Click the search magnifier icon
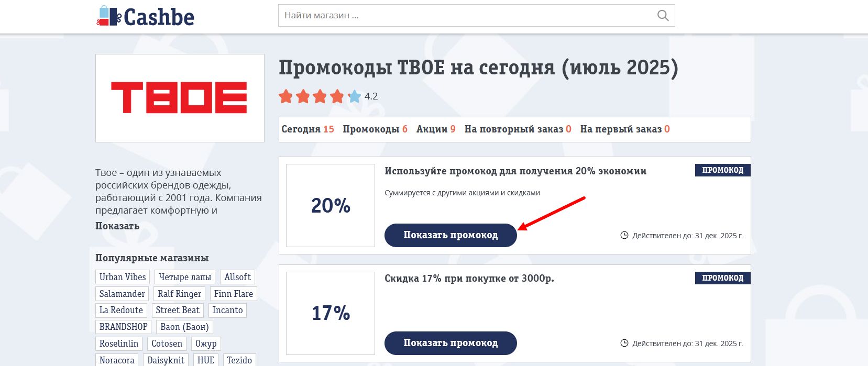The width and height of the screenshot is (868, 366). pyautogui.click(x=663, y=16)
